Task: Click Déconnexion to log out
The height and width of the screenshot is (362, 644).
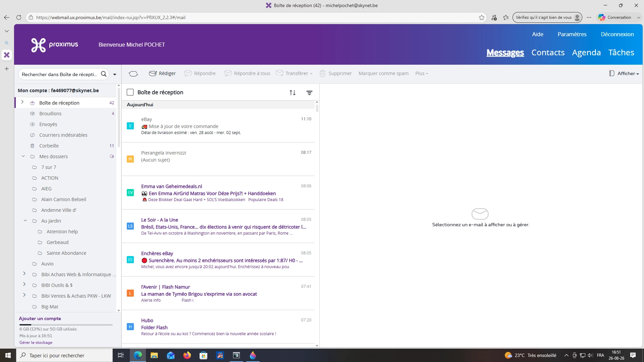Action: tap(617, 34)
